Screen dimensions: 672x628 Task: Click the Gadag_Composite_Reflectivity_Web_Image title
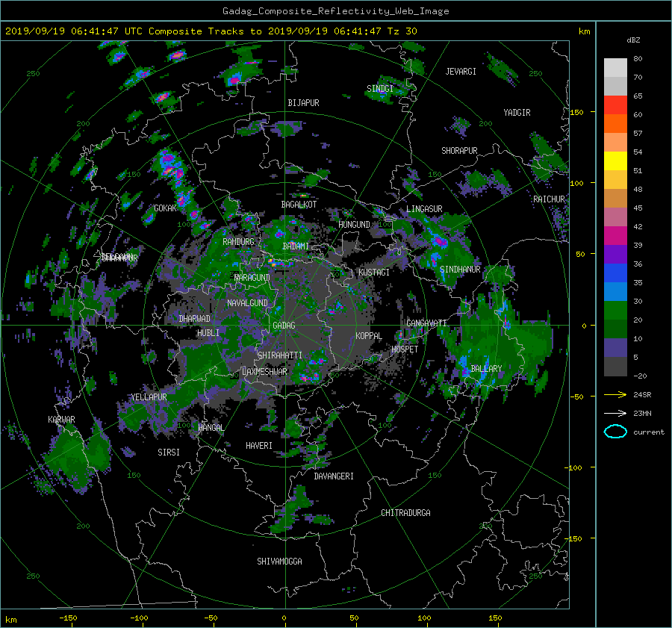(335, 11)
